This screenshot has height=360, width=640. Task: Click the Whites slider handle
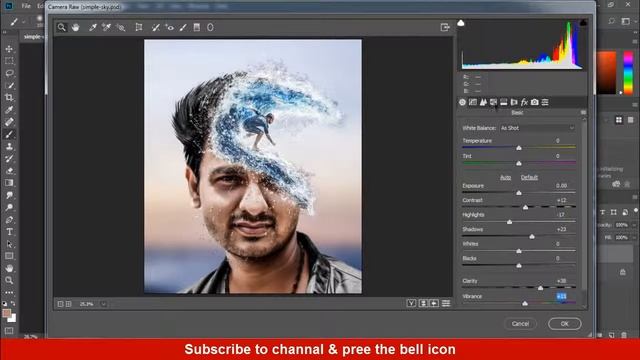tap(519, 251)
